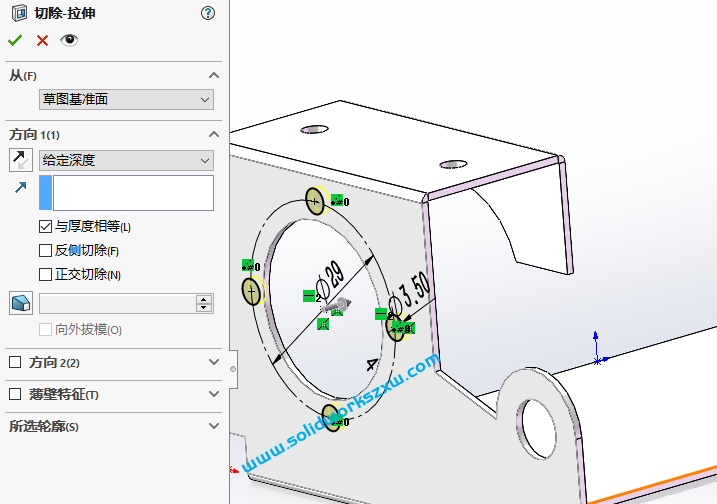Open 草图基准面 start condition dropdown
The width and height of the screenshot is (717, 504).
126,99
